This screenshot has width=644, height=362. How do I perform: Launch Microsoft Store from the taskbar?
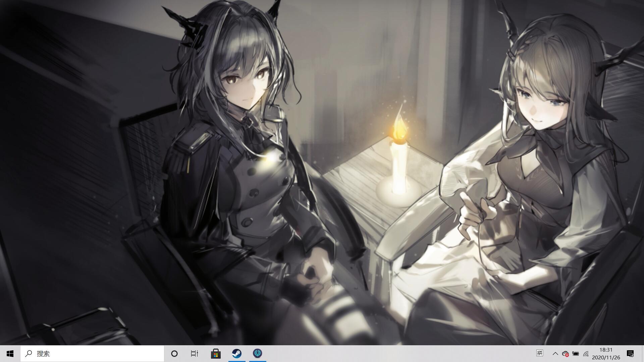tap(216, 354)
